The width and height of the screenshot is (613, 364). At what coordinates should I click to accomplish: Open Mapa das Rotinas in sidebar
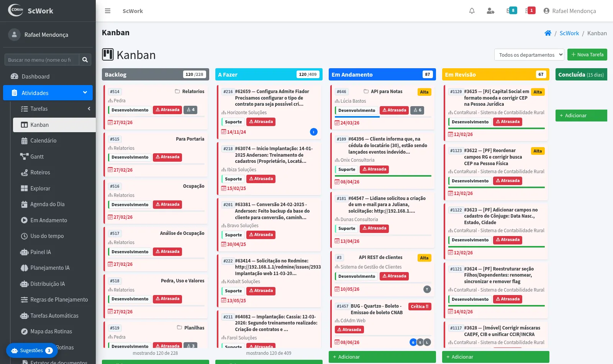pyautogui.click(x=54, y=331)
